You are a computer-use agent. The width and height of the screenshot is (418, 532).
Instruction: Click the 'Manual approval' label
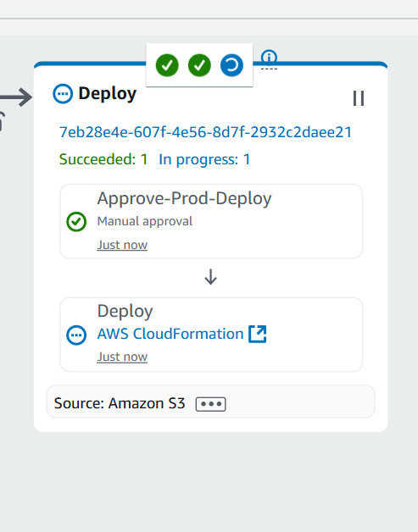[x=145, y=221]
